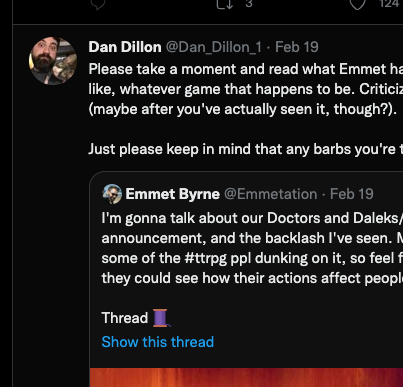
Task: Open the @Emmetation handle
Action: (x=271, y=194)
